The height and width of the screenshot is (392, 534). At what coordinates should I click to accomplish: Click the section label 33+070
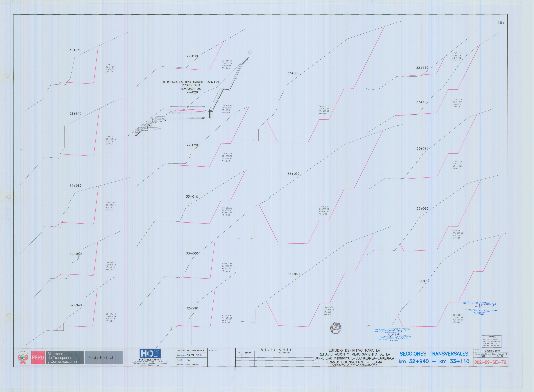[x=422, y=281]
